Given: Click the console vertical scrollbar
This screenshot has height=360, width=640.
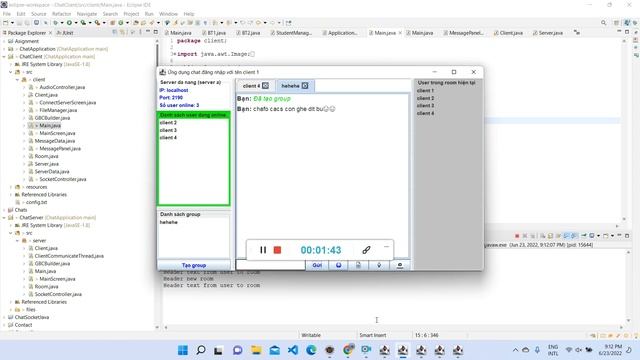Looking at the screenshot, I should click(628, 286).
